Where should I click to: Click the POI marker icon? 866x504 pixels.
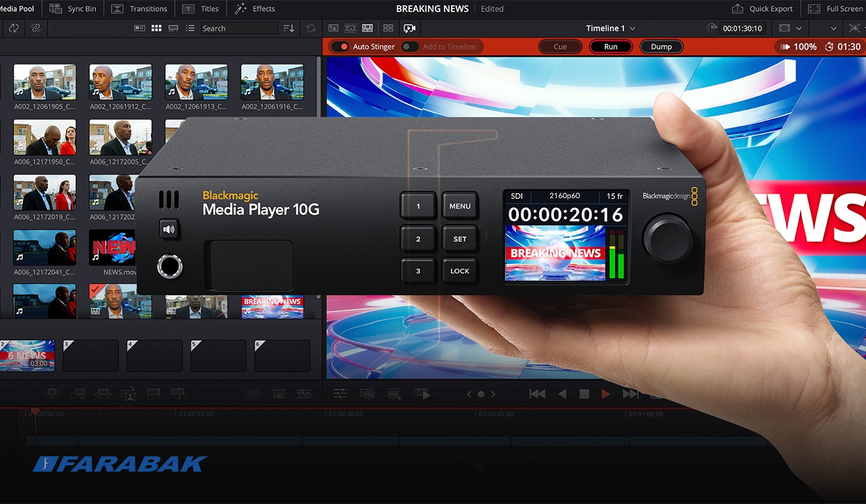click(367, 394)
